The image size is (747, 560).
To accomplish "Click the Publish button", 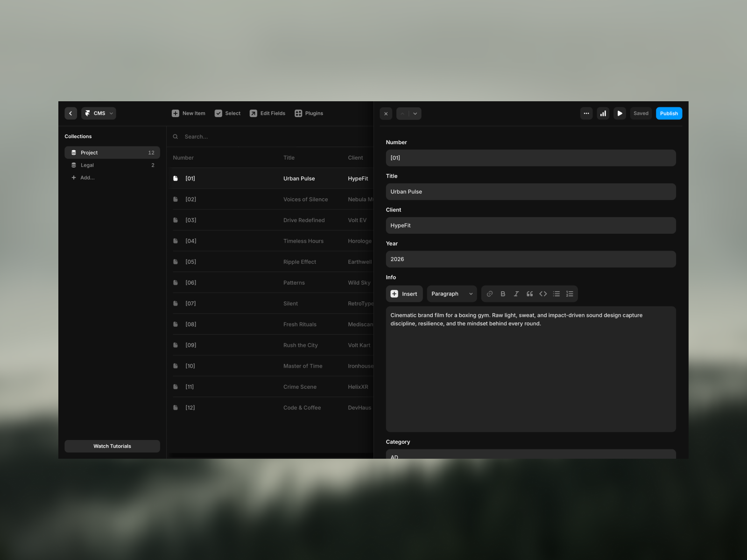I will (669, 113).
